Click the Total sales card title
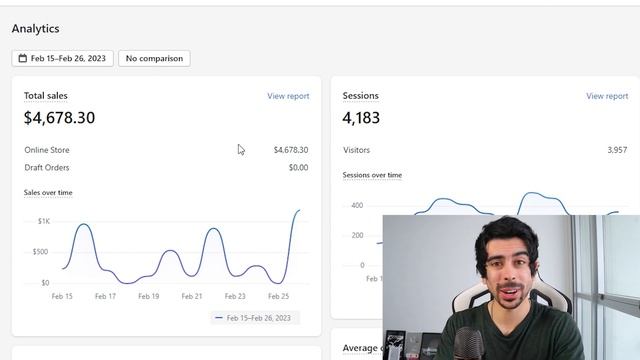Image resolution: width=640 pixels, height=360 pixels. click(46, 96)
